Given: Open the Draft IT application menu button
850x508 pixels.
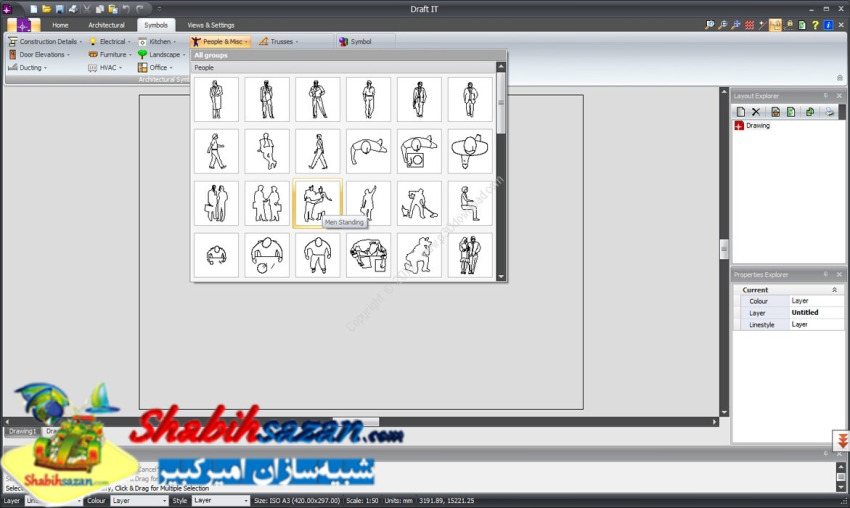Looking at the screenshot, I should (23, 25).
